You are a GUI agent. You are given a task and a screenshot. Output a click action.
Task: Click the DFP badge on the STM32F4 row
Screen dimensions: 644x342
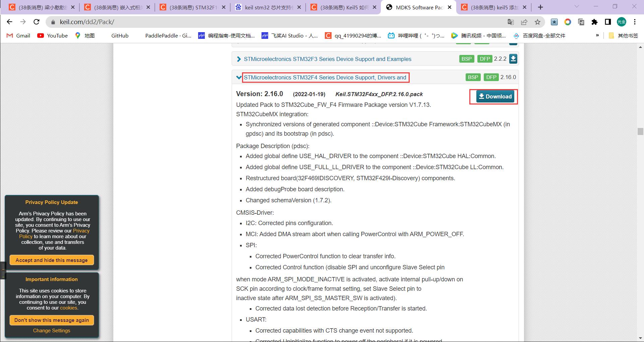pos(491,77)
